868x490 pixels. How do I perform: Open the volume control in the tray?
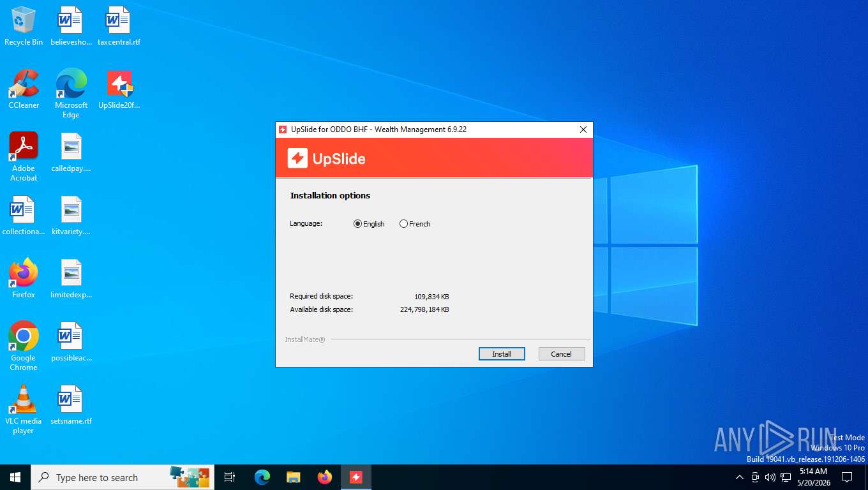pyautogui.click(x=770, y=477)
